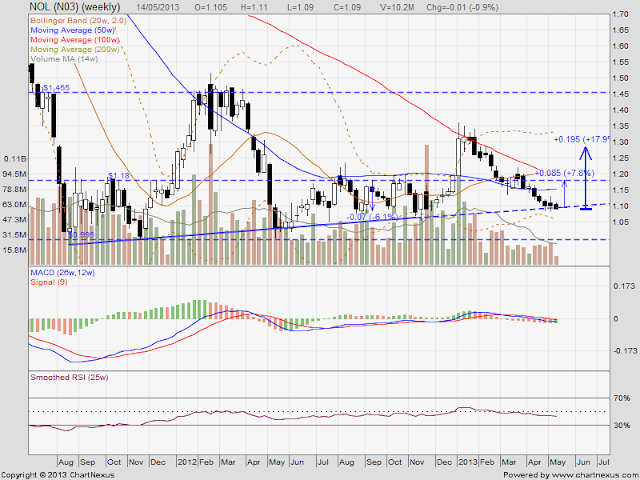
Task: Click the +0.085 (+7.8%) target annotation
Action: 563,173
